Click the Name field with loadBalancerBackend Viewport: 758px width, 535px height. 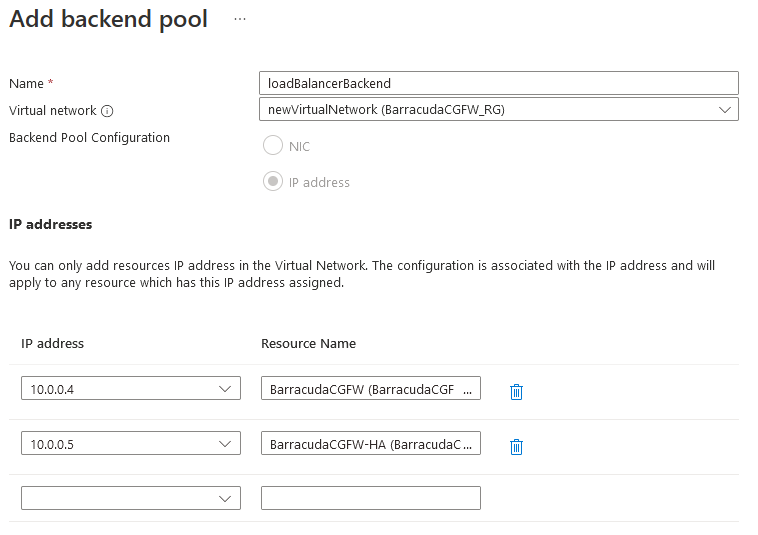(498, 83)
